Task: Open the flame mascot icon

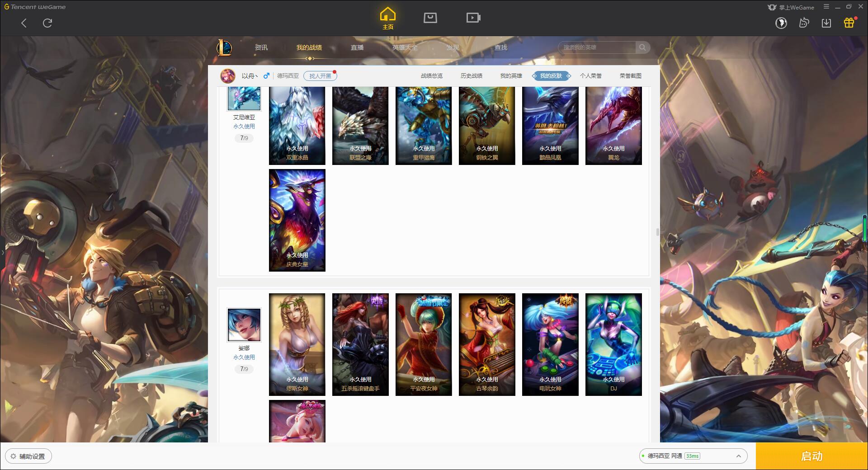Action: (x=804, y=23)
